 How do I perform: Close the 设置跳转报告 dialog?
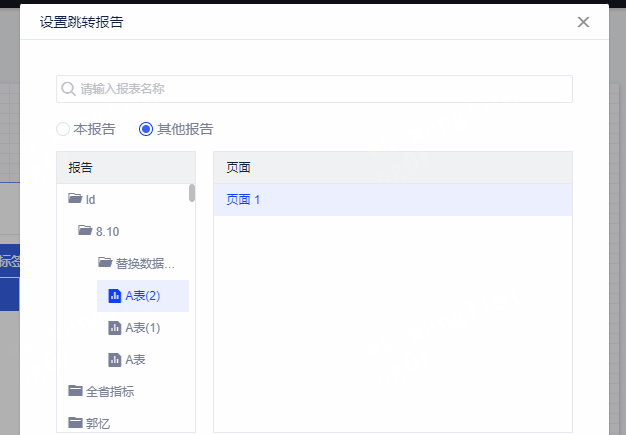[x=583, y=22]
